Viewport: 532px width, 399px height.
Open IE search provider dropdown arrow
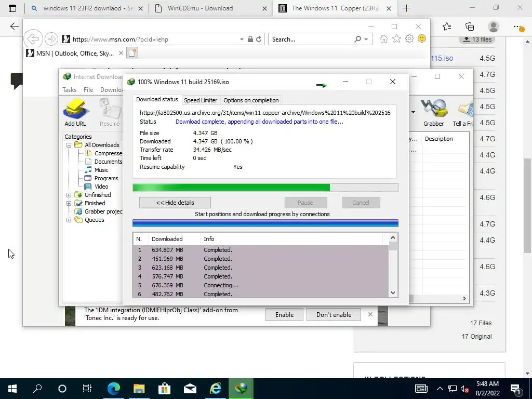(x=366, y=39)
